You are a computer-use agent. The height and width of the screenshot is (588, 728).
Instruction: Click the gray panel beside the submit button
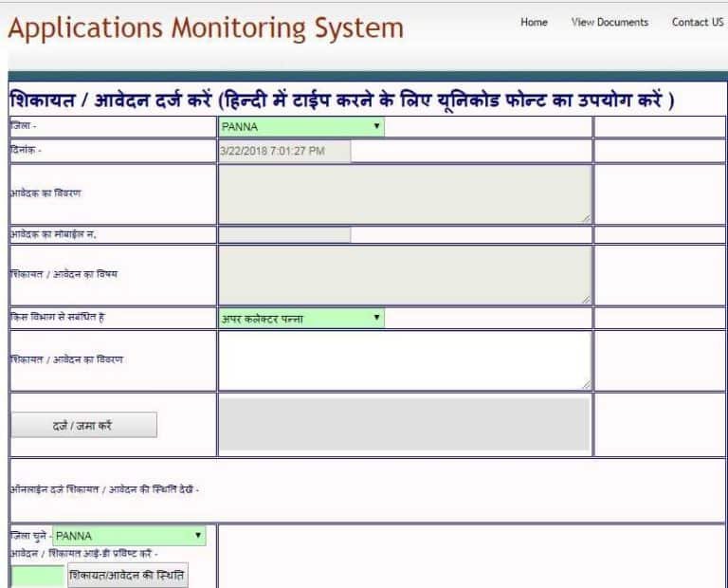405,424
